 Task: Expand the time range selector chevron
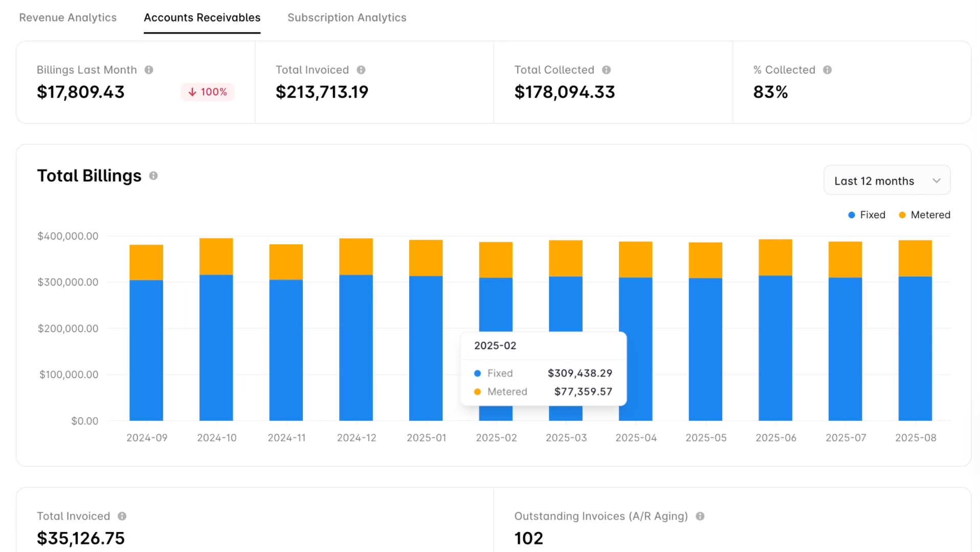(937, 180)
